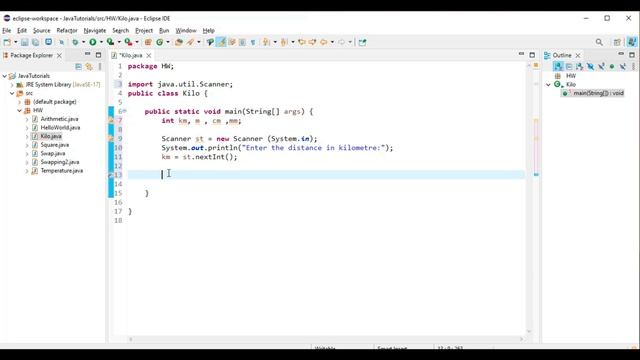Viewport: 640px width, 360px height.
Task: Click the Run External Tools toolbar icon
Action: click(128, 42)
